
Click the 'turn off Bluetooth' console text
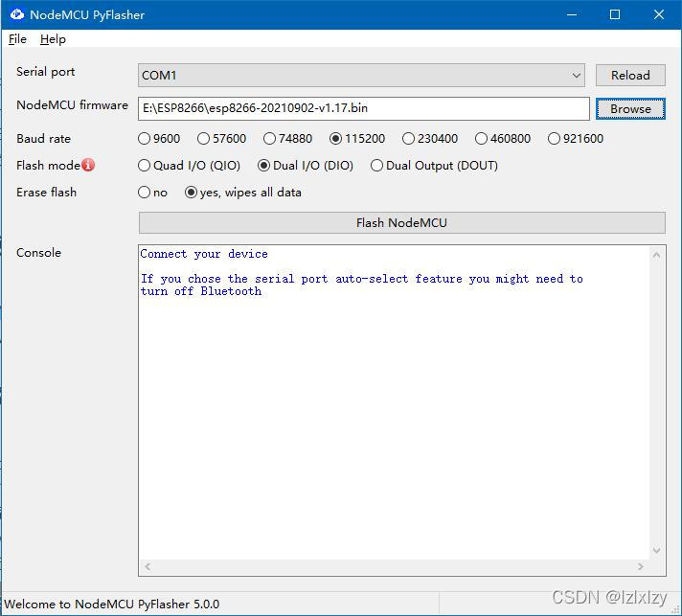tap(201, 291)
